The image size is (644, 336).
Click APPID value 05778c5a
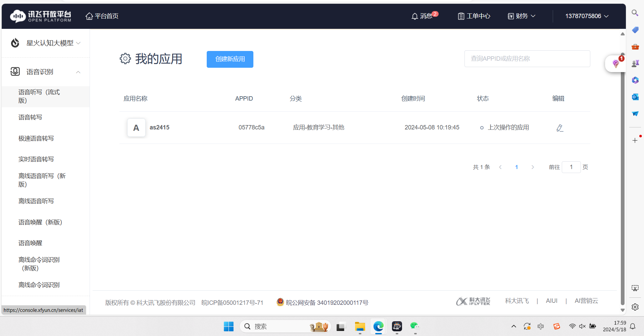coord(251,127)
